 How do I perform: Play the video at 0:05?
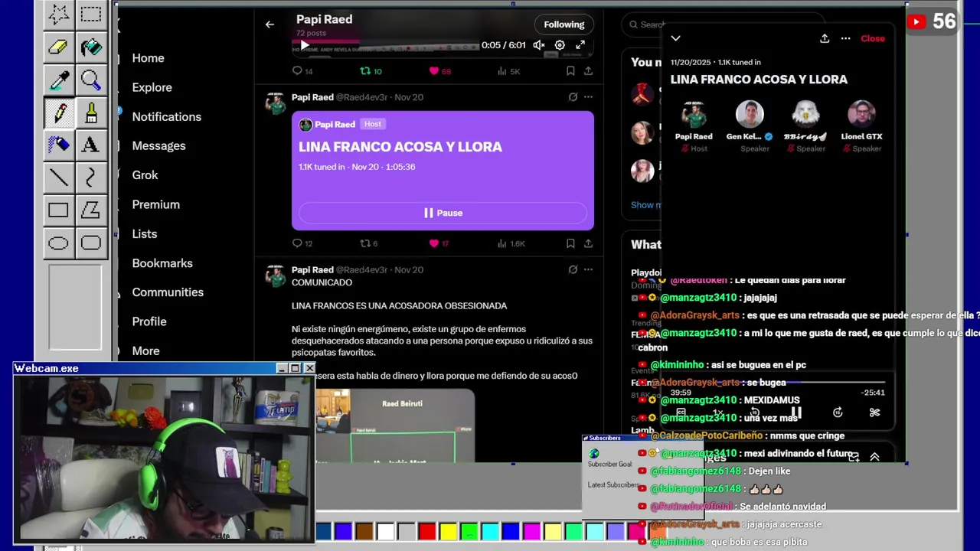pos(305,45)
